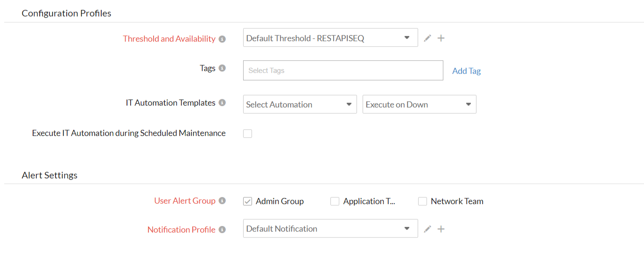The height and width of the screenshot is (260, 644).
Task: Add new threshold profile with plus icon
Action: [x=441, y=38]
